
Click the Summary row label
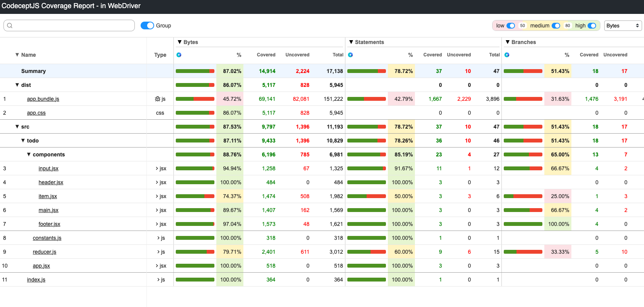point(34,71)
